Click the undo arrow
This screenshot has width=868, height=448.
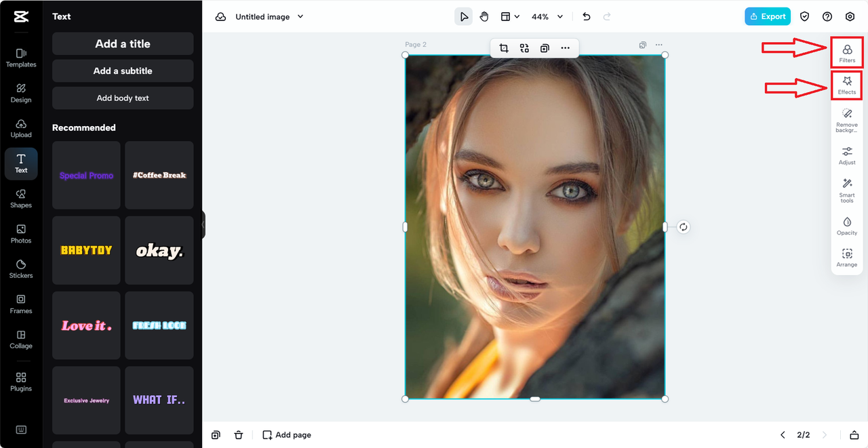[x=587, y=17]
